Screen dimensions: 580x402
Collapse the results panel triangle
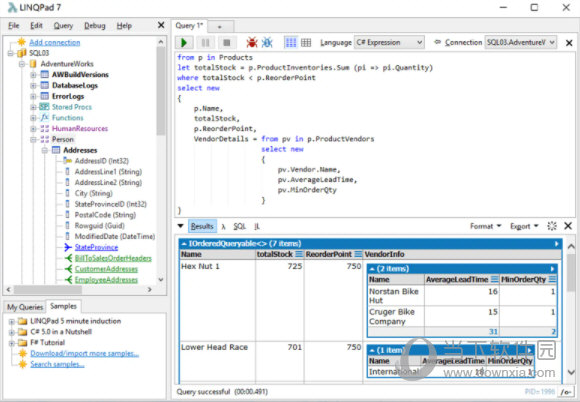coord(181,226)
